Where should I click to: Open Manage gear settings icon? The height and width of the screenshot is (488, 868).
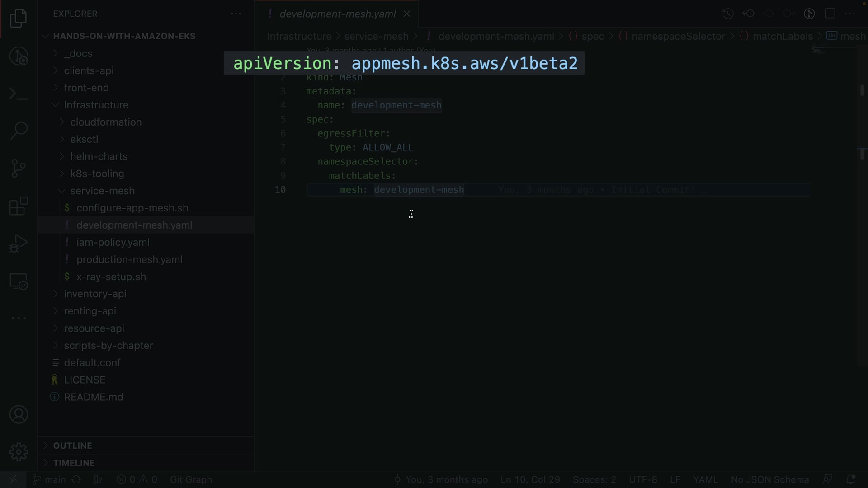19,451
